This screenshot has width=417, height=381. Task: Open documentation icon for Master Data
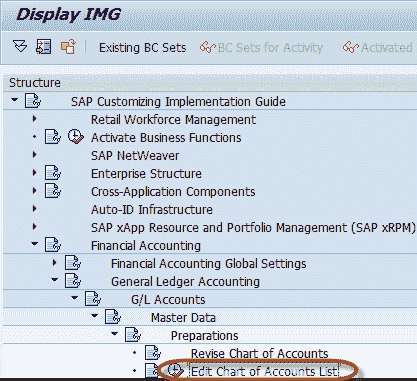(x=113, y=317)
